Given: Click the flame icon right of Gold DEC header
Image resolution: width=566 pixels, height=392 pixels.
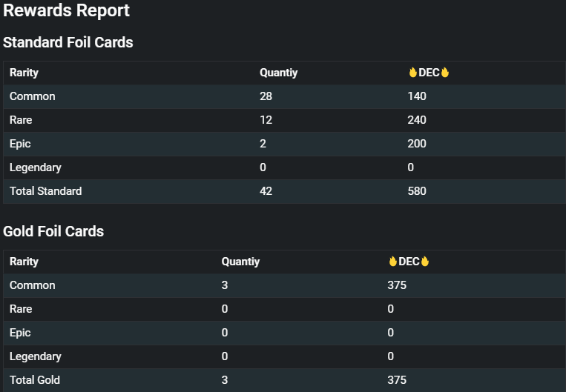Looking at the screenshot, I should click(425, 262).
